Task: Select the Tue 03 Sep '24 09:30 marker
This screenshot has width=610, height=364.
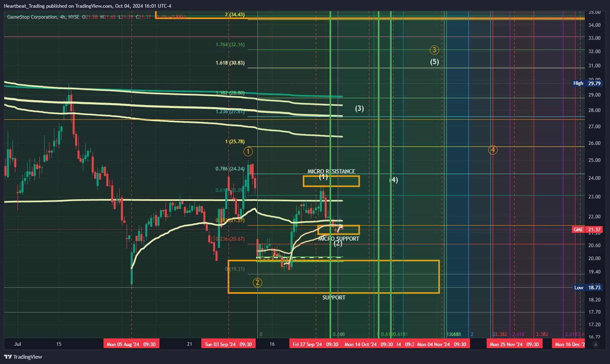Action: click(x=228, y=344)
